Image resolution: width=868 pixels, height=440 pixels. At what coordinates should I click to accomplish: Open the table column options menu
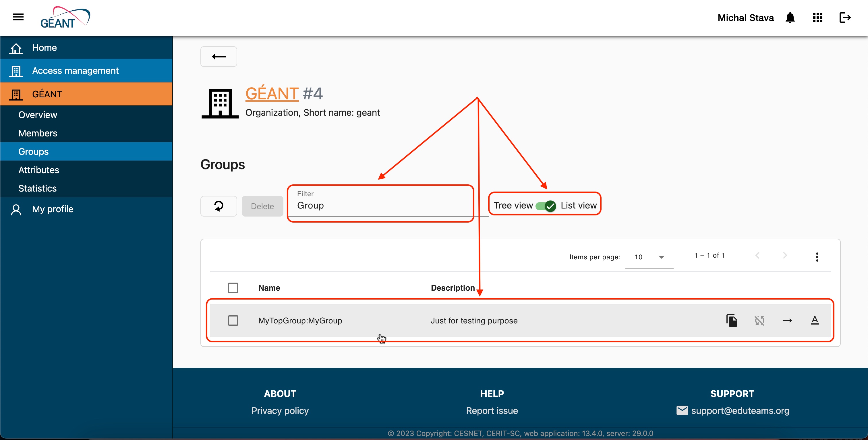pyautogui.click(x=817, y=257)
